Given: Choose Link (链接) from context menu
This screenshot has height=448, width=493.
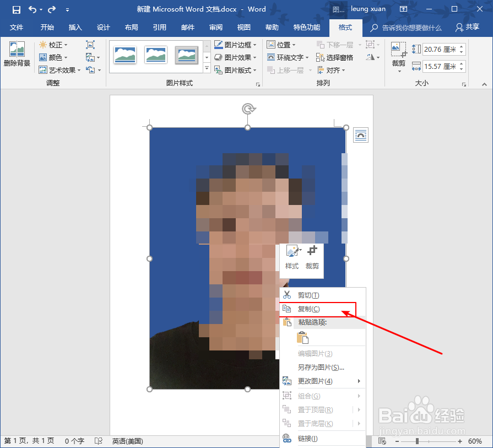Looking at the screenshot, I should (x=323, y=438).
